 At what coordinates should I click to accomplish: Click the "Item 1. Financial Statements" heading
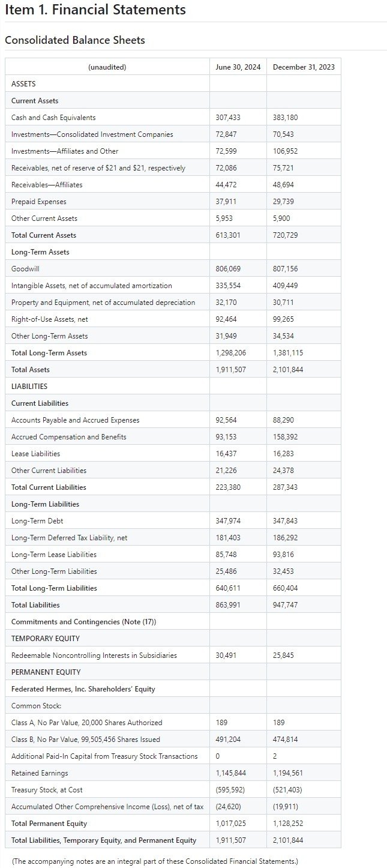pyautogui.click(x=95, y=10)
